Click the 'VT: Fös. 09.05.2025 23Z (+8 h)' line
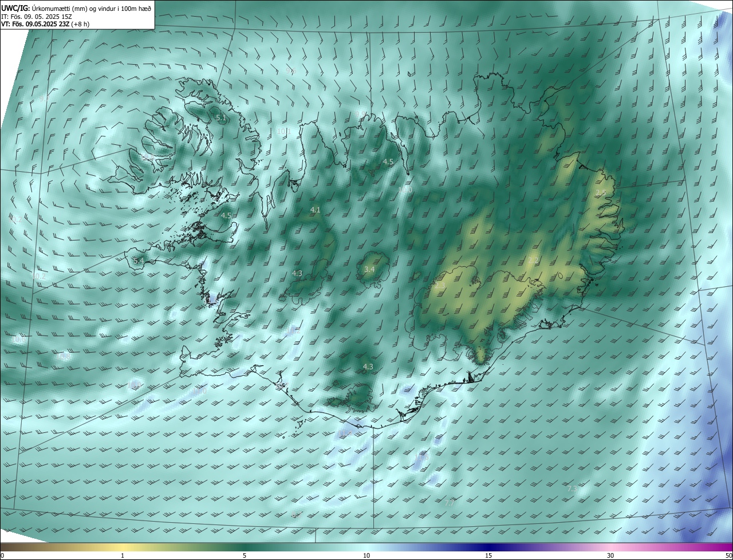The image size is (733, 560). click(45, 24)
